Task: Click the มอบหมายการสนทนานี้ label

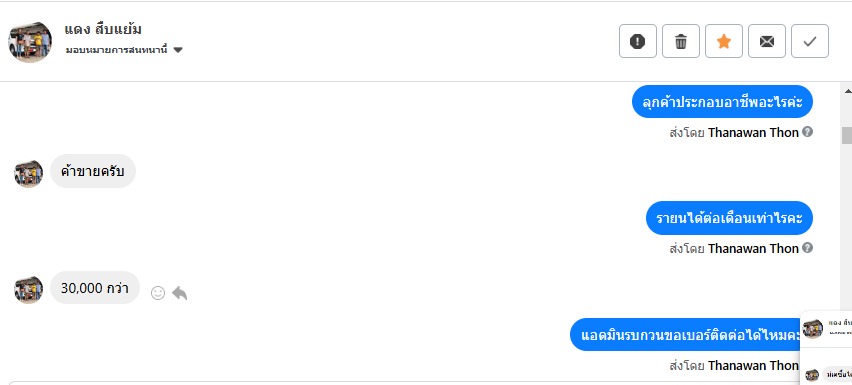Action: click(116, 50)
